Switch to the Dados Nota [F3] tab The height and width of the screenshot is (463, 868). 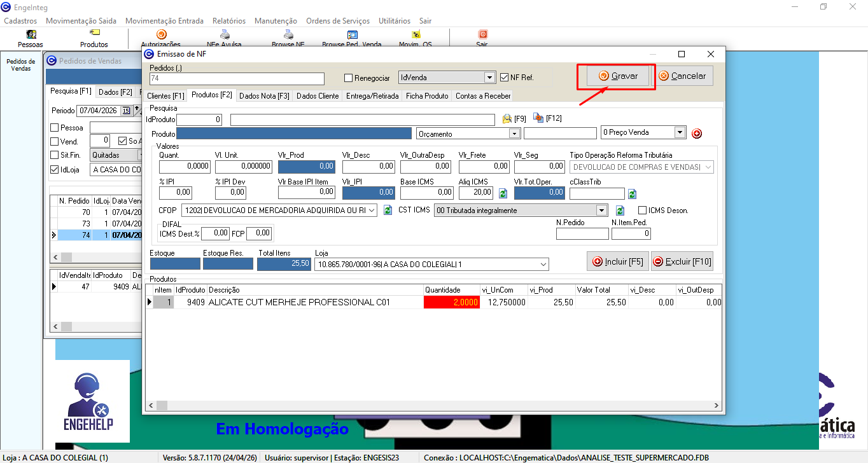tap(264, 96)
